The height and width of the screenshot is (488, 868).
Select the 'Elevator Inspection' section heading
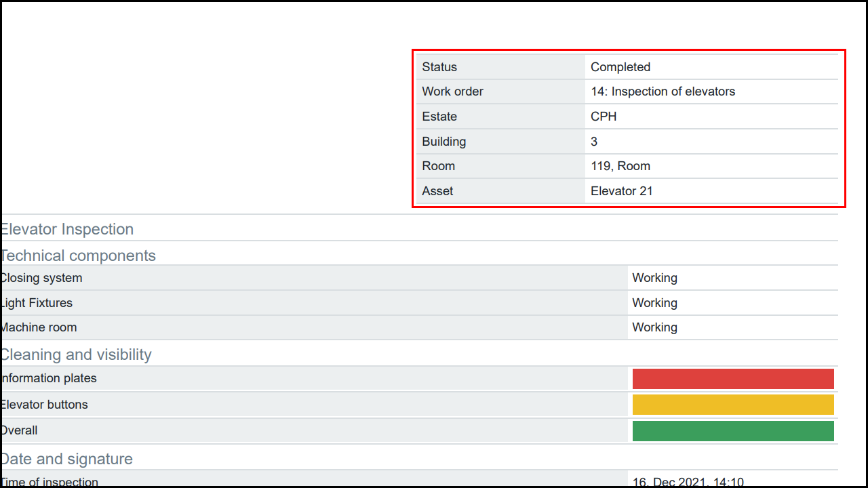pos(67,229)
